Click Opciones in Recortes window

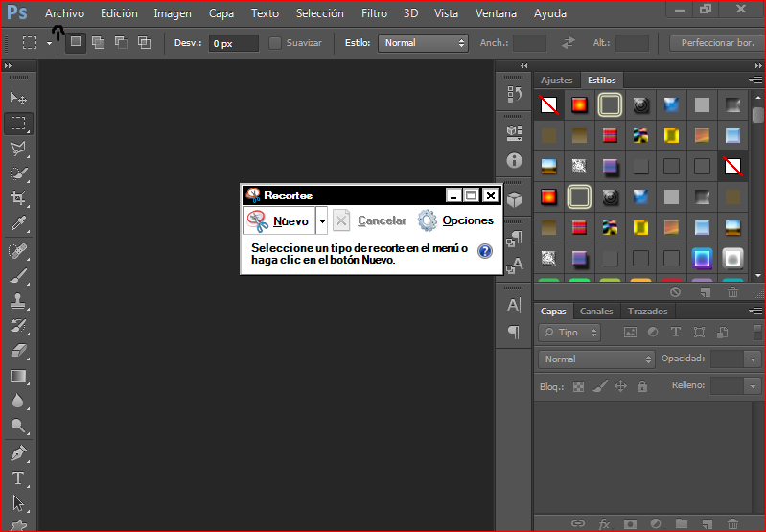(455, 220)
